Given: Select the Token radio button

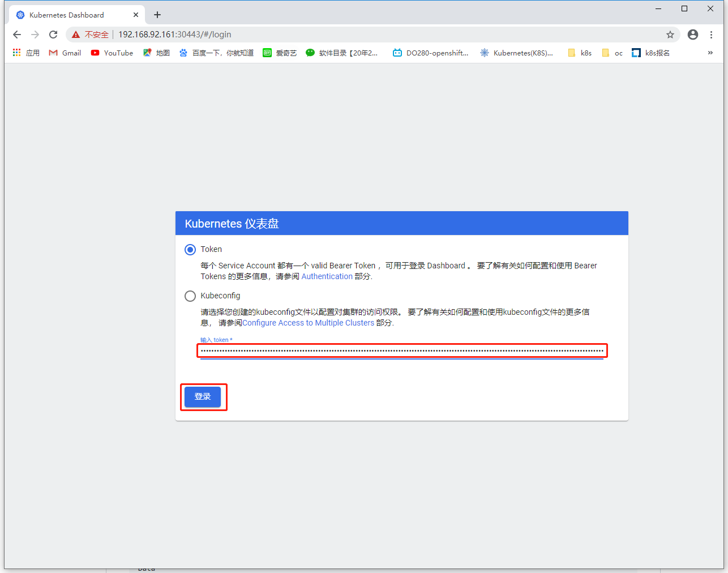Looking at the screenshot, I should (x=190, y=250).
